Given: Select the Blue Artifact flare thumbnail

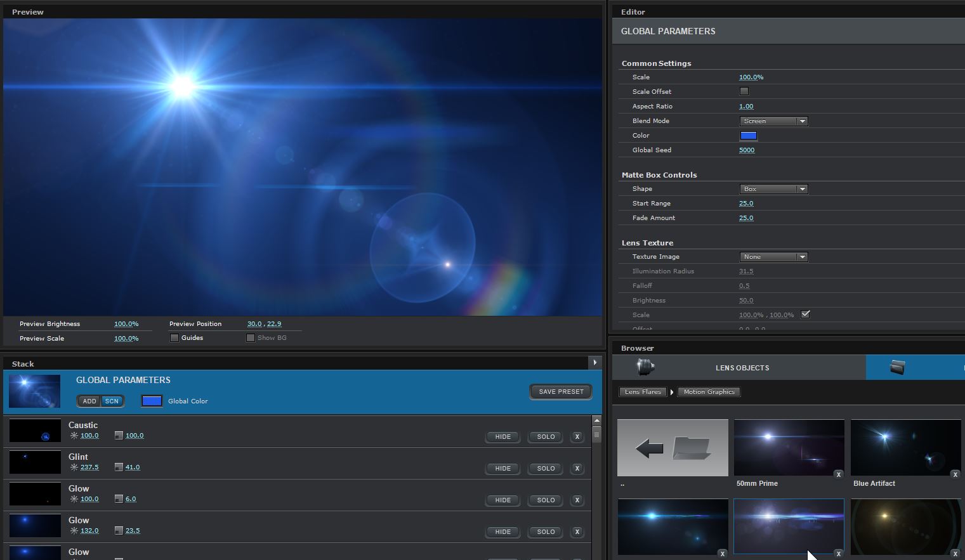Looking at the screenshot, I should 905,448.
